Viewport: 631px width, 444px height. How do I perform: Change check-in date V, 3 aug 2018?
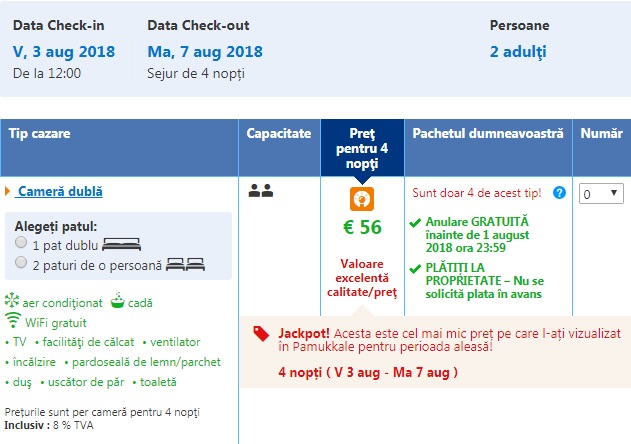point(64,52)
